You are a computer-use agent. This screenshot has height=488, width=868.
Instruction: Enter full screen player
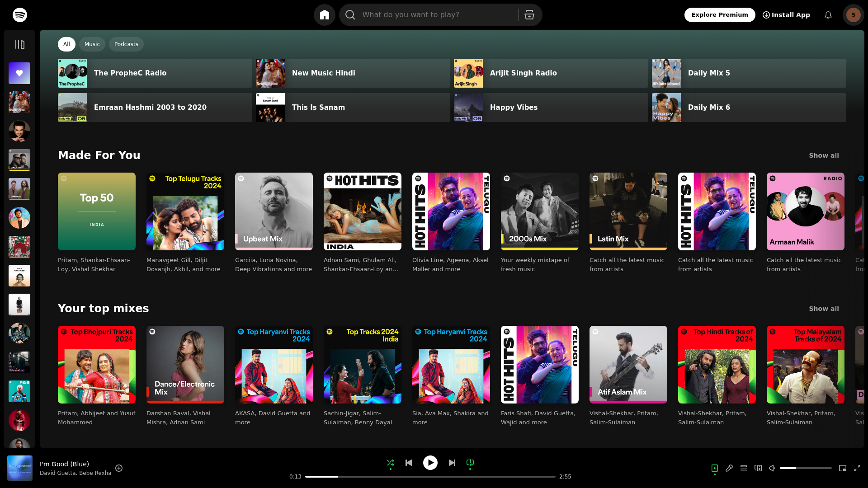[x=857, y=468]
